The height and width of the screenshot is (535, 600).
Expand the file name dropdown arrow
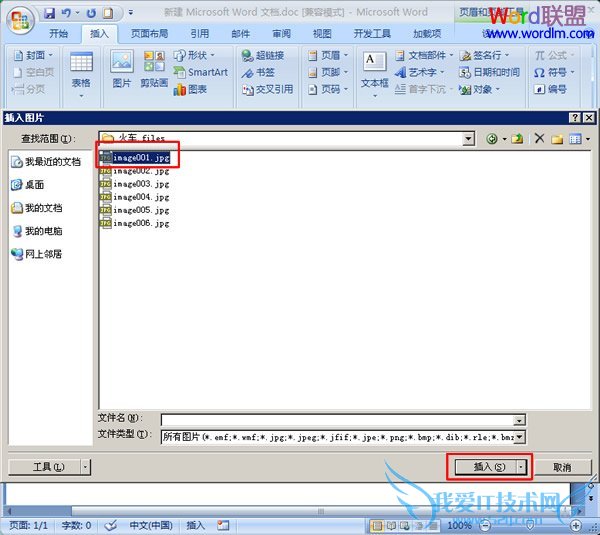click(x=519, y=420)
